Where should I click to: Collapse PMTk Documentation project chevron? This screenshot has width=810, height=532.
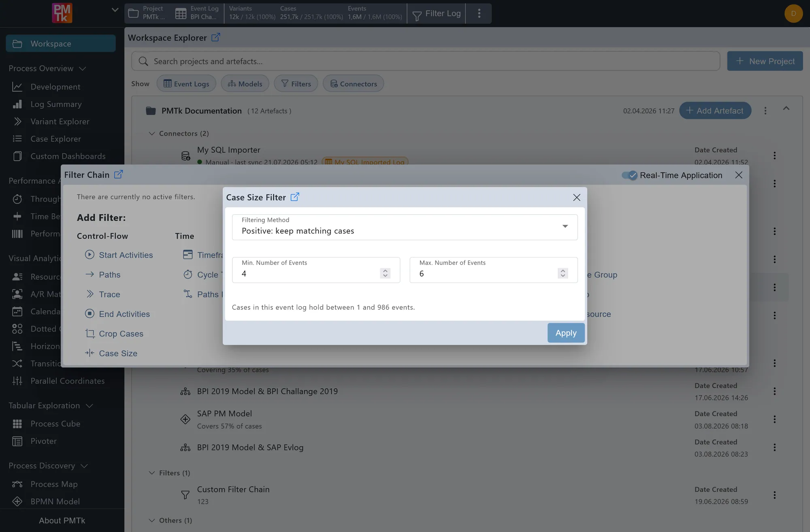(x=786, y=108)
